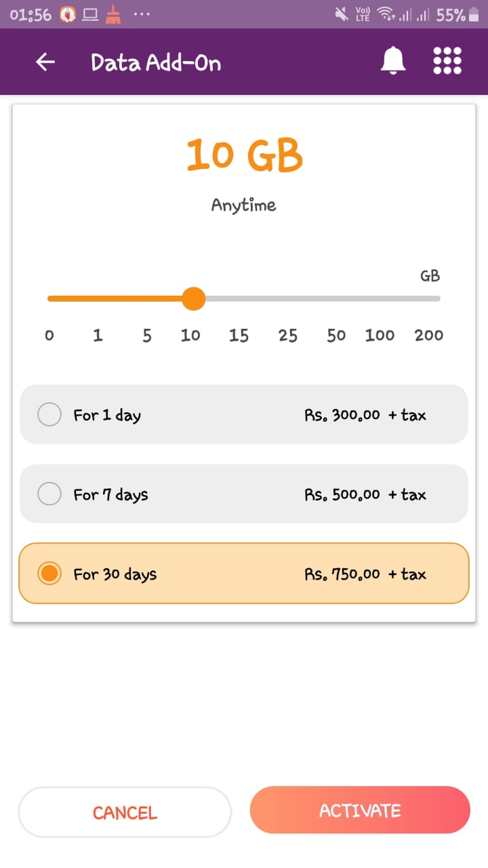Screen dimensions: 488x868
Task: Select the For 30 days radio button
Action: [49, 574]
